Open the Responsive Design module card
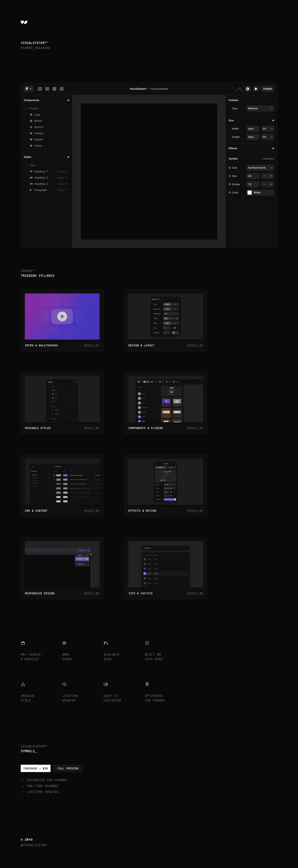Screen dimensions: 298x868 pos(62,568)
